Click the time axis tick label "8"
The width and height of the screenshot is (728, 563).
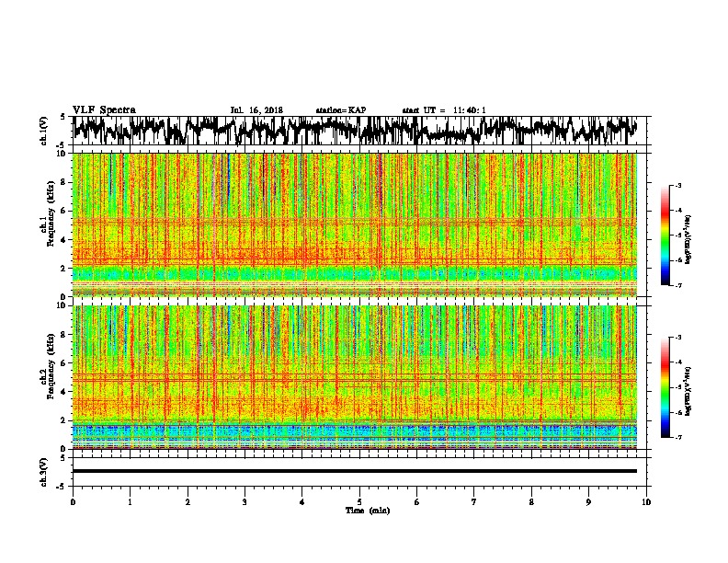(x=531, y=502)
